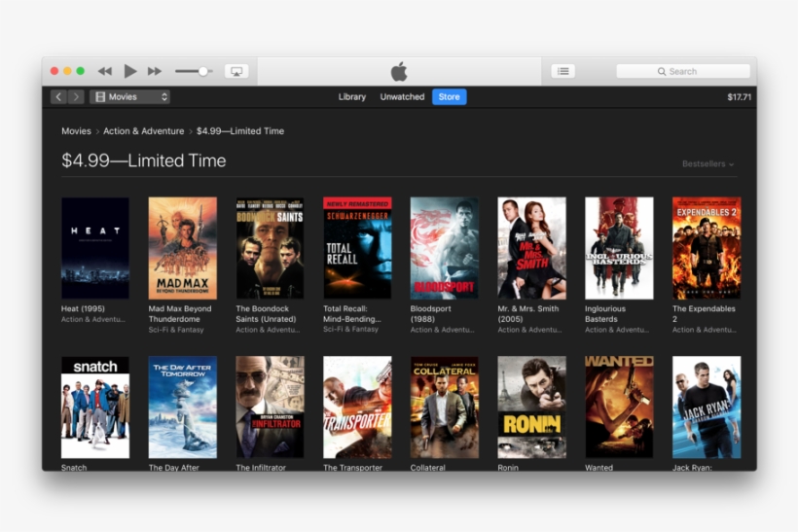
Task: Open The Infiltrator poster
Action: coord(270,408)
